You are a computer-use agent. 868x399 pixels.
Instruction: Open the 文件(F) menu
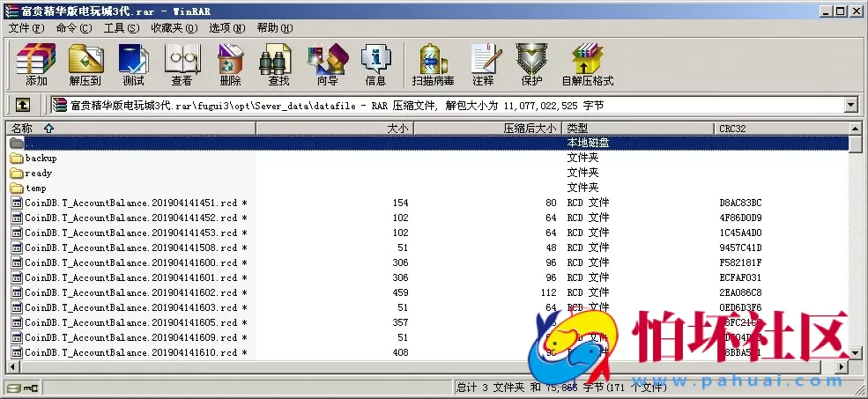[26, 27]
